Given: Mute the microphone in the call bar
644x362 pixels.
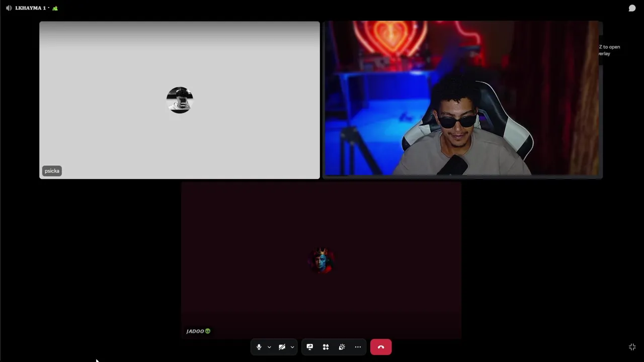Looking at the screenshot, I should pyautogui.click(x=259, y=347).
